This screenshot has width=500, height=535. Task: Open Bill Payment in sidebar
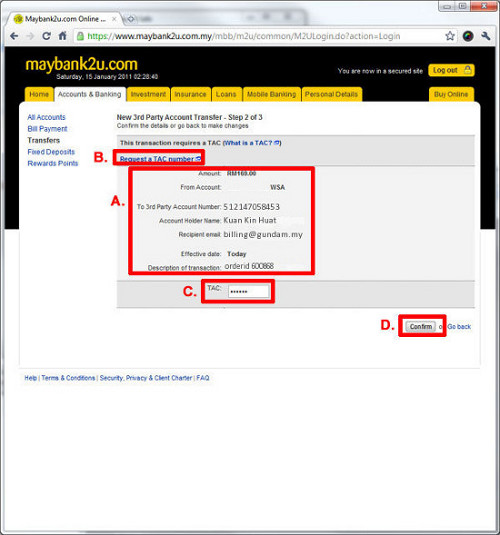click(47, 129)
